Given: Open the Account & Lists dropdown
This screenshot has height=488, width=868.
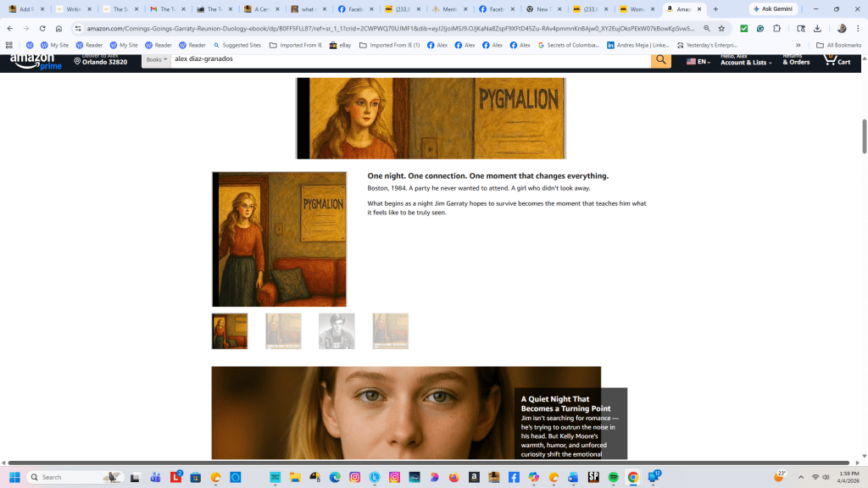Looking at the screenshot, I should tap(744, 61).
